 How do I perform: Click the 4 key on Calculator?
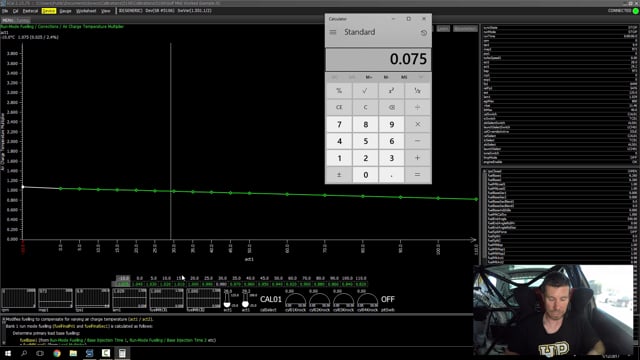339,141
